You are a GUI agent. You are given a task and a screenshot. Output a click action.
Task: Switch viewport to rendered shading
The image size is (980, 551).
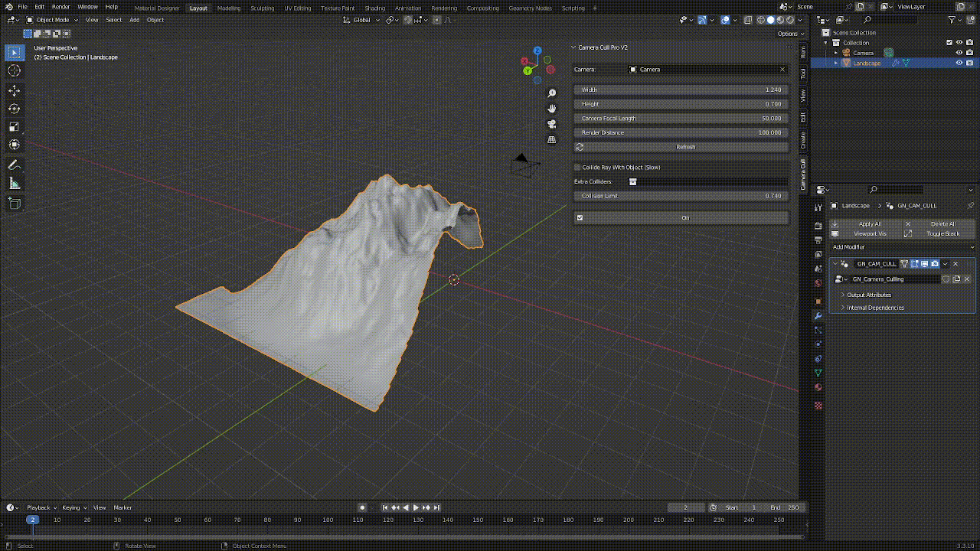tap(790, 20)
